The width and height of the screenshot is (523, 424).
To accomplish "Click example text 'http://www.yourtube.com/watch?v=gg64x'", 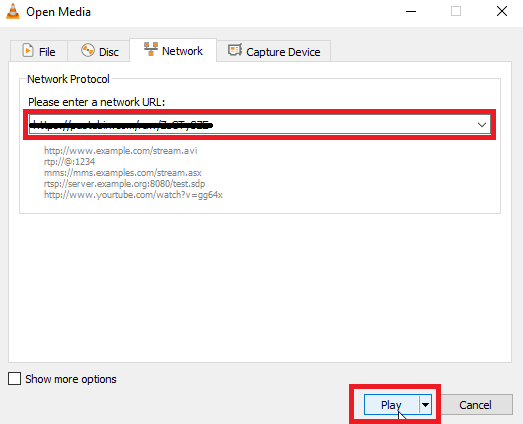I will (x=133, y=195).
